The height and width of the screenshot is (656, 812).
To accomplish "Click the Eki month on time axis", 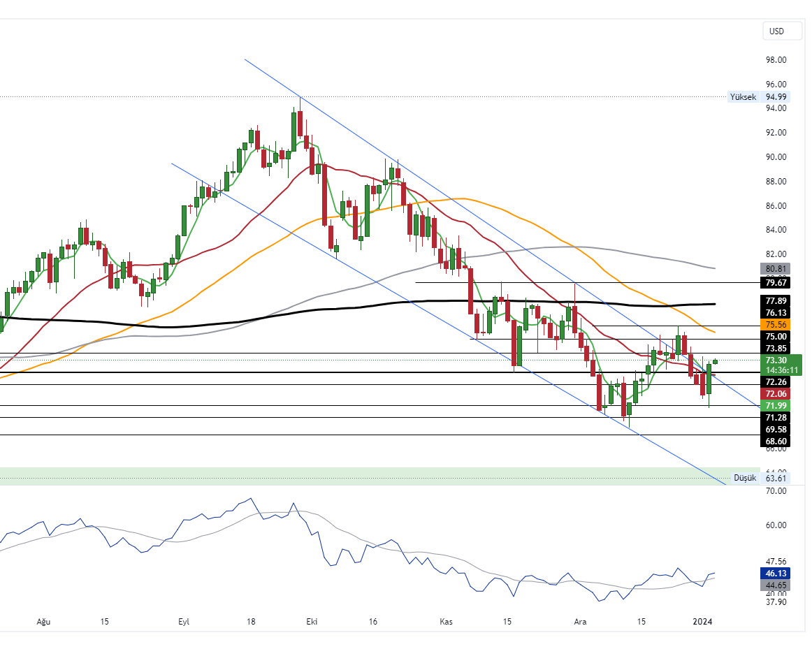I will coord(312,621).
